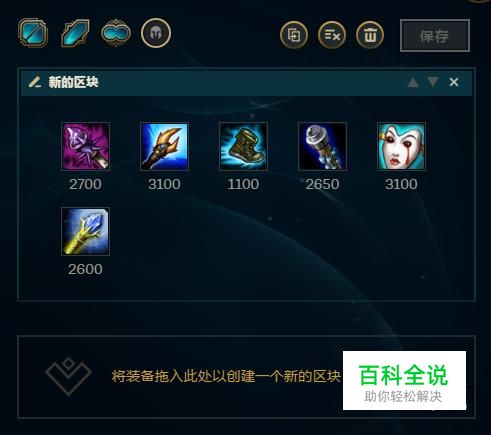Select the crying mask item 3100
Image resolution: width=491 pixels, height=435 pixels.
point(401,146)
